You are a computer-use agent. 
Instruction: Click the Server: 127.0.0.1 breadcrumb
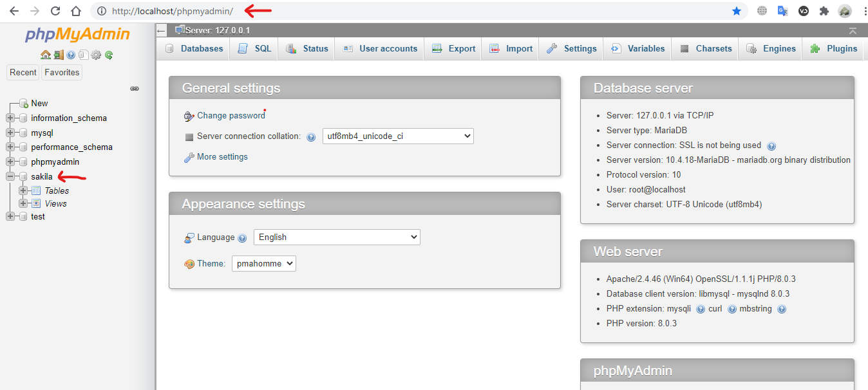pyautogui.click(x=218, y=30)
